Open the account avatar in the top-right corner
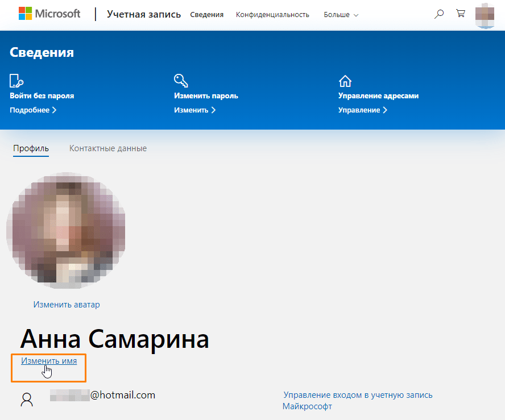The height and width of the screenshot is (420, 505). coord(485,15)
